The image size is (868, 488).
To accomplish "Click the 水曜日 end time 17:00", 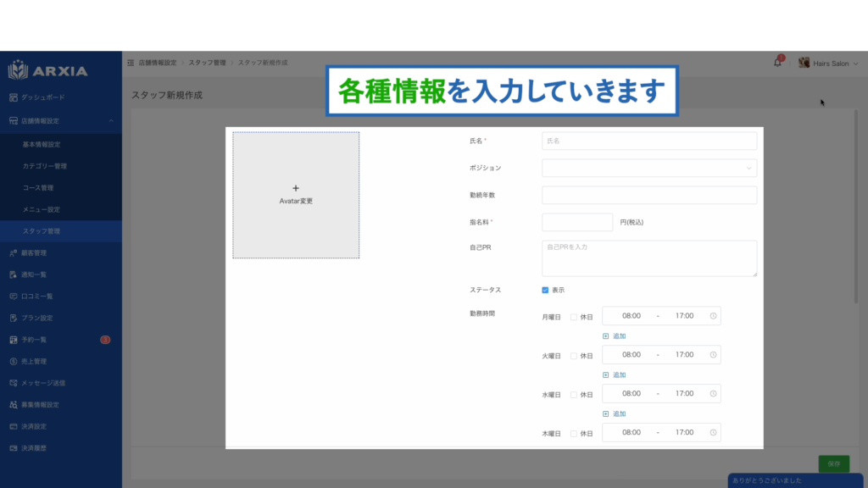I will 684,393.
